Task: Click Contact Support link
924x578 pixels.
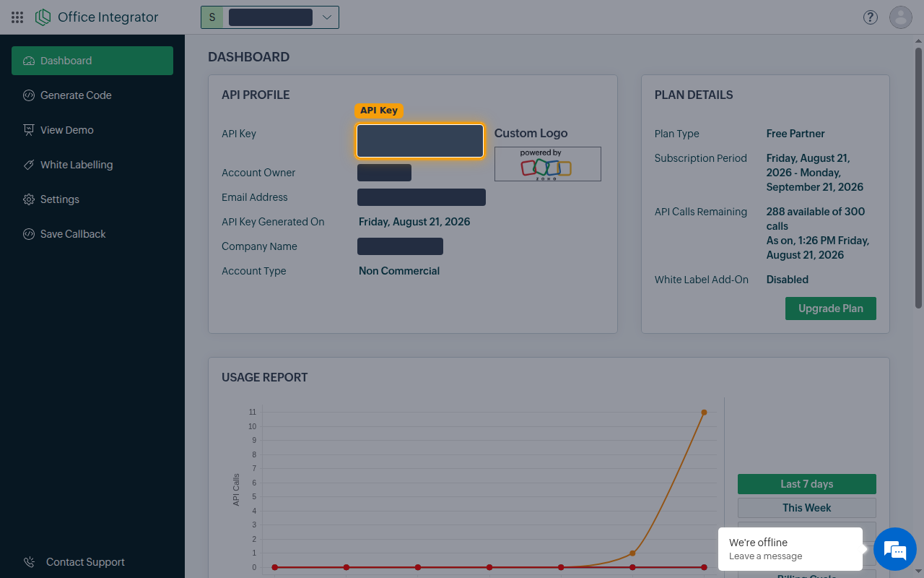Action: [85, 562]
